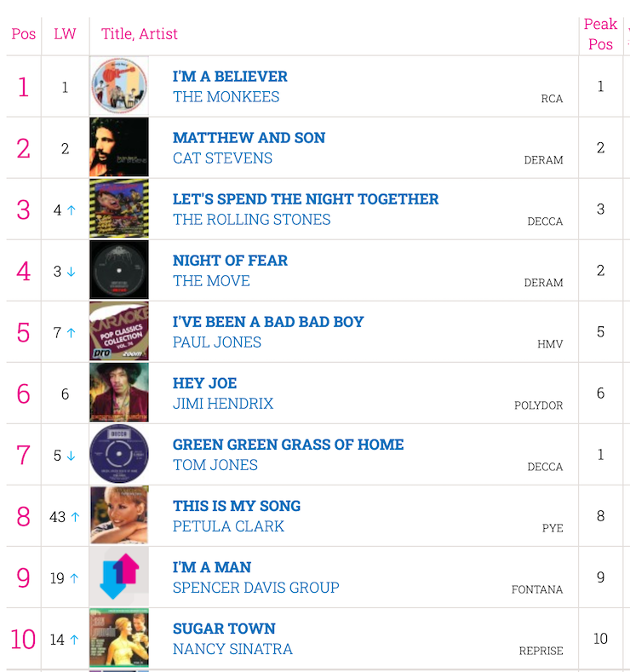Click the Cat Stevens cover art

click(119, 147)
